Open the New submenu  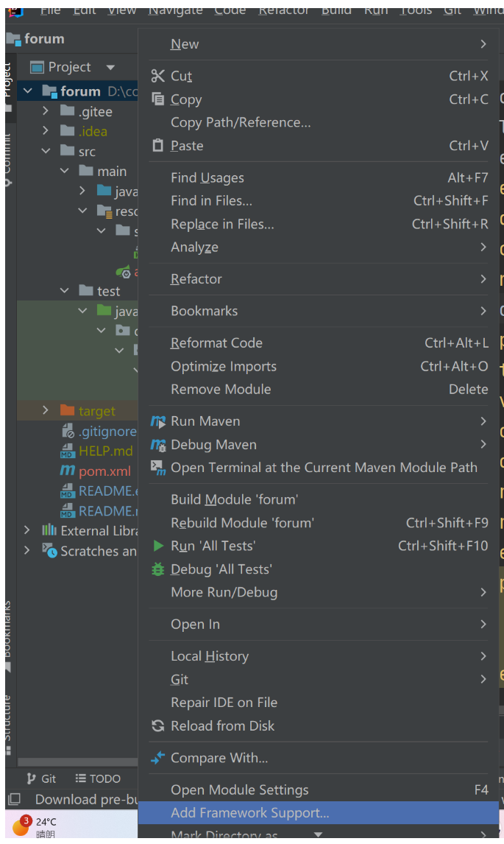pos(319,44)
